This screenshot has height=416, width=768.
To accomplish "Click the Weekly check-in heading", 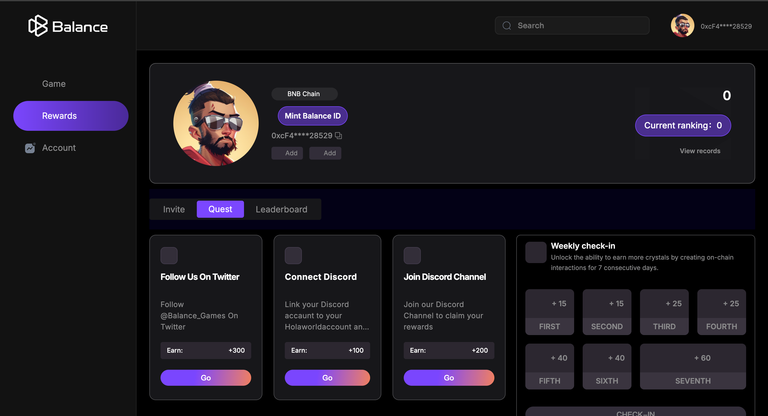I will (x=583, y=246).
